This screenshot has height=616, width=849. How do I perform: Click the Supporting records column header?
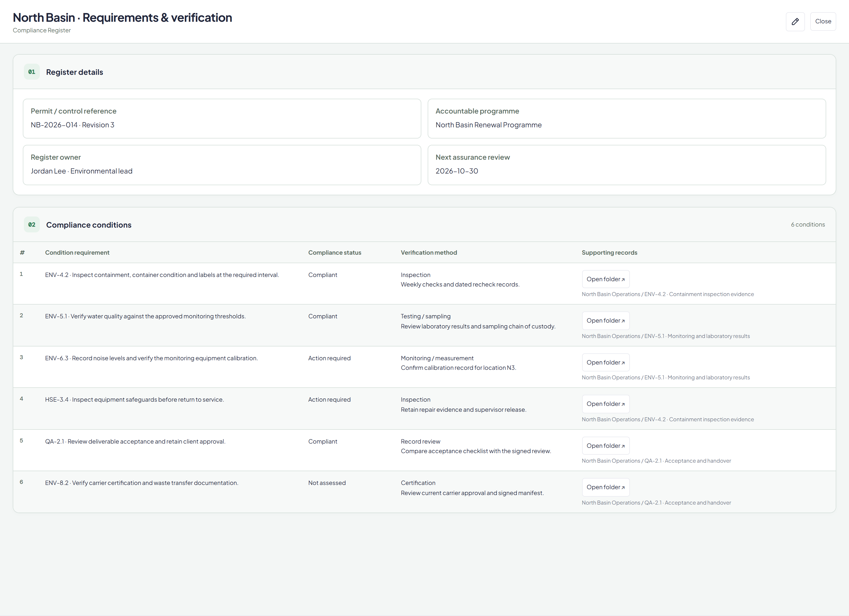[609, 253]
